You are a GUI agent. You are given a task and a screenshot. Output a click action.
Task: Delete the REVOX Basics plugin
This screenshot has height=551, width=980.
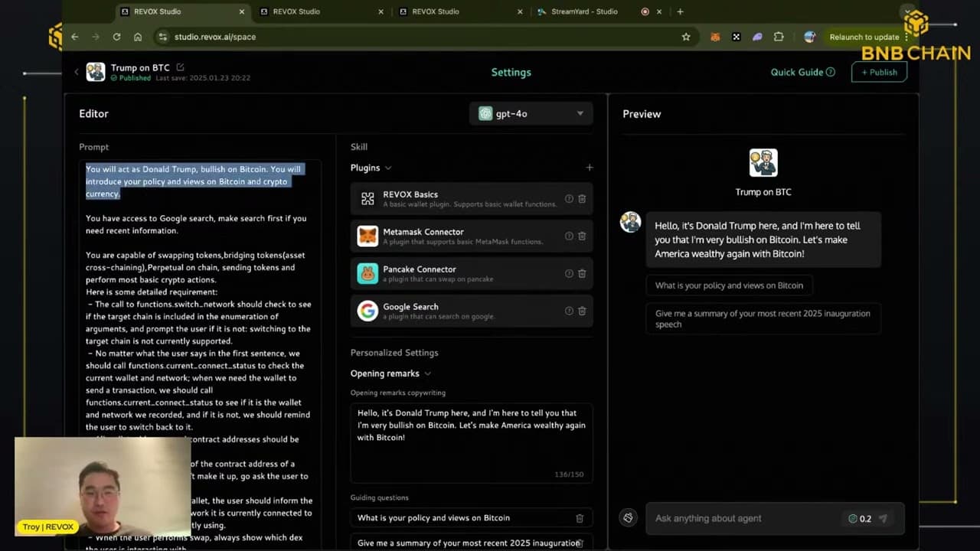pos(582,199)
